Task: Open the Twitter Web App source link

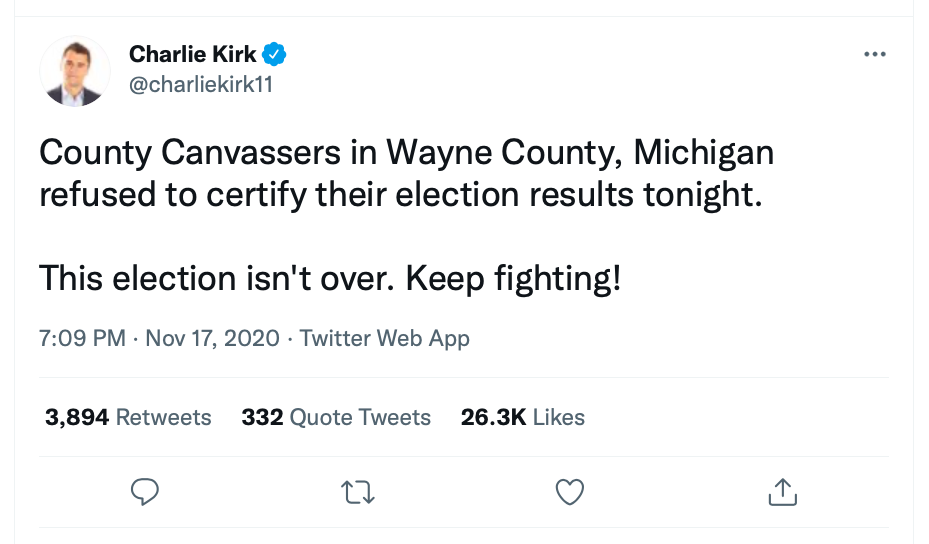Action: coord(384,338)
